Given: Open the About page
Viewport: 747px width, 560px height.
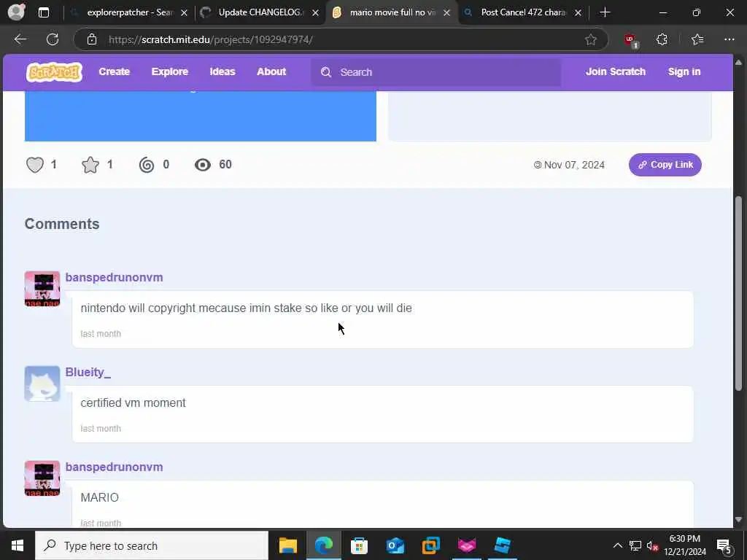Looking at the screenshot, I should (271, 72).
